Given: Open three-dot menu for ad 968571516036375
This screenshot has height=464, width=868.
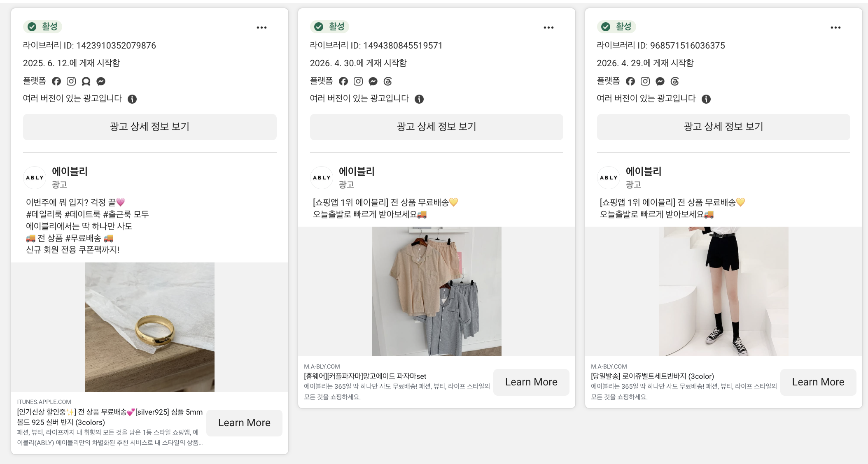Looking at the screenshot, I should (x=835, y=28).
